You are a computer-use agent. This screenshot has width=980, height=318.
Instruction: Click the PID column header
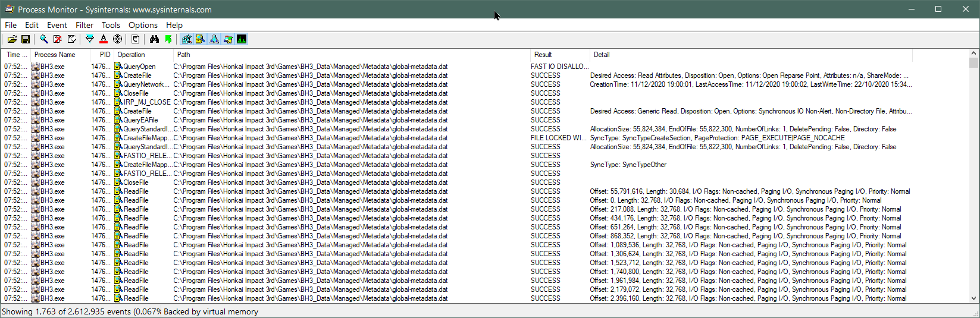(x=102, y=55)
